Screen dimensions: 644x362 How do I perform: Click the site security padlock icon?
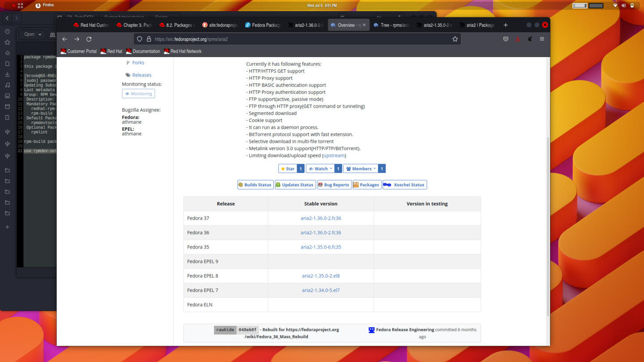coord(149,39)
